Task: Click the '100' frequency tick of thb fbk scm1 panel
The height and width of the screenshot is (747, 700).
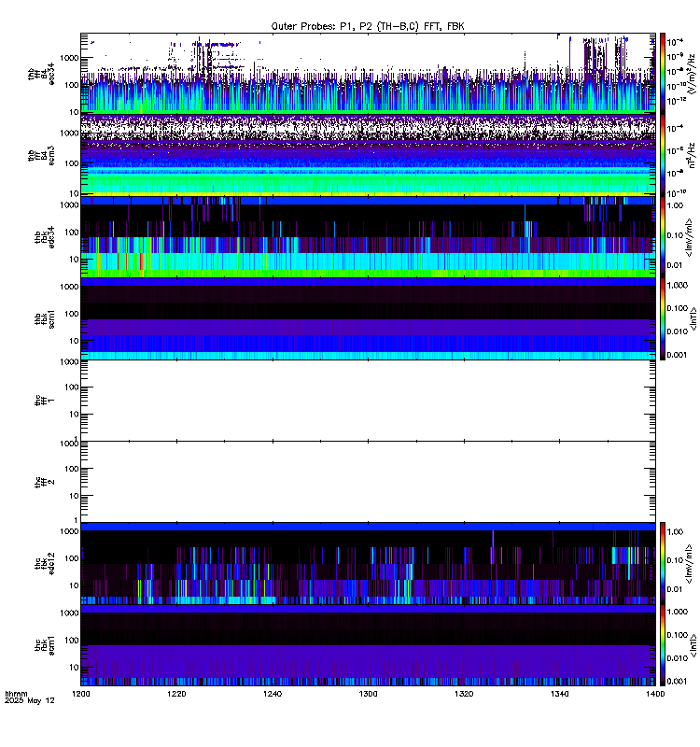Action: [72, 314]
